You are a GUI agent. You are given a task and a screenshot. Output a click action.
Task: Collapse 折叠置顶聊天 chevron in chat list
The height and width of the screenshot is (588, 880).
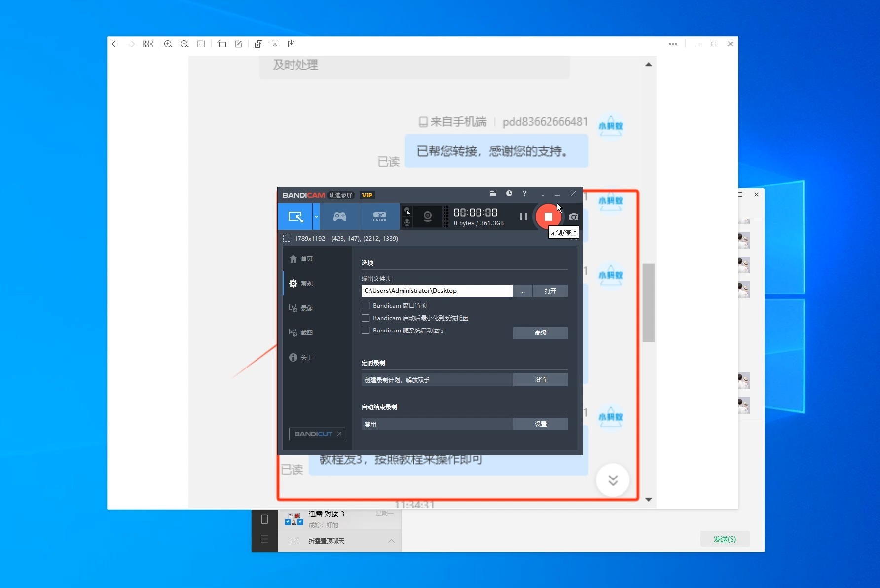pyautogui.click(x=391, y=541)
